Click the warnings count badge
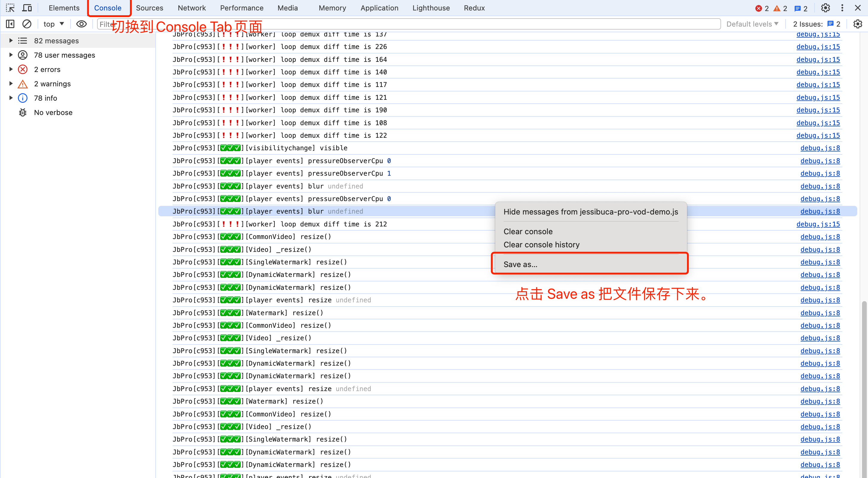 click(x=780, y=8)
